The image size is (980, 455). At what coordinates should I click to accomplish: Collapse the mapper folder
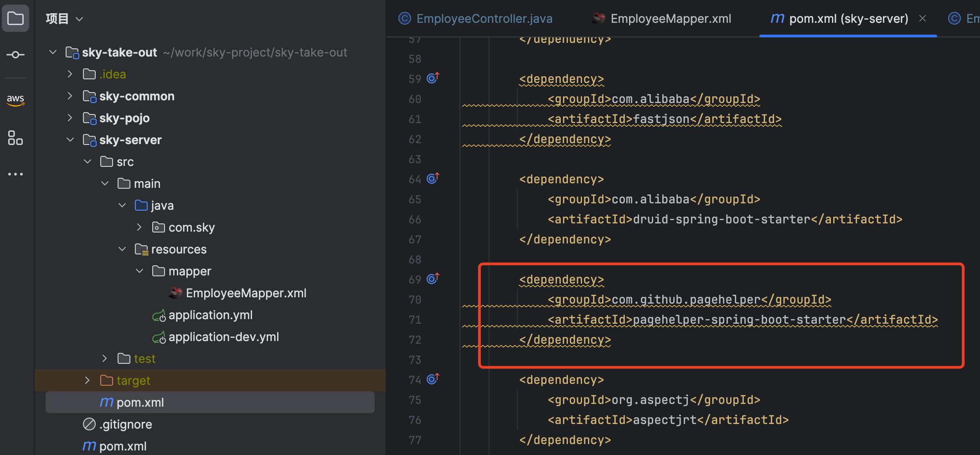coord(139,271)
